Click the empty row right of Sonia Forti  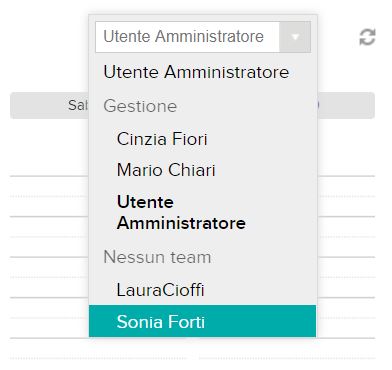point(346,318)
